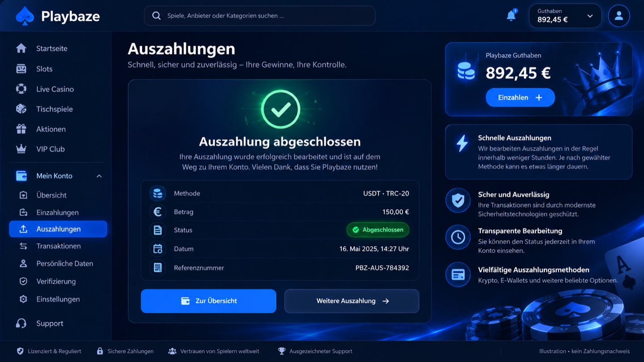Click the Abgeschlossen status badge

click(378, 230)
